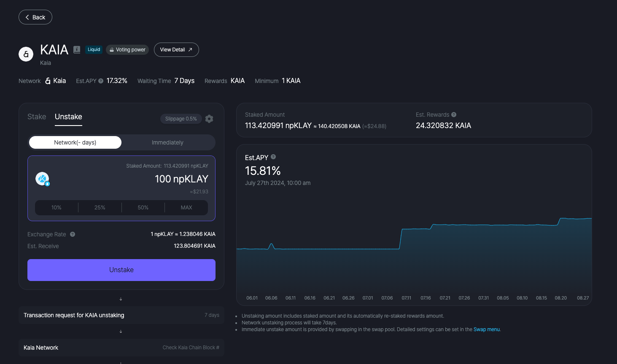Open the Slippage 0.5% selector

point(181,119)
